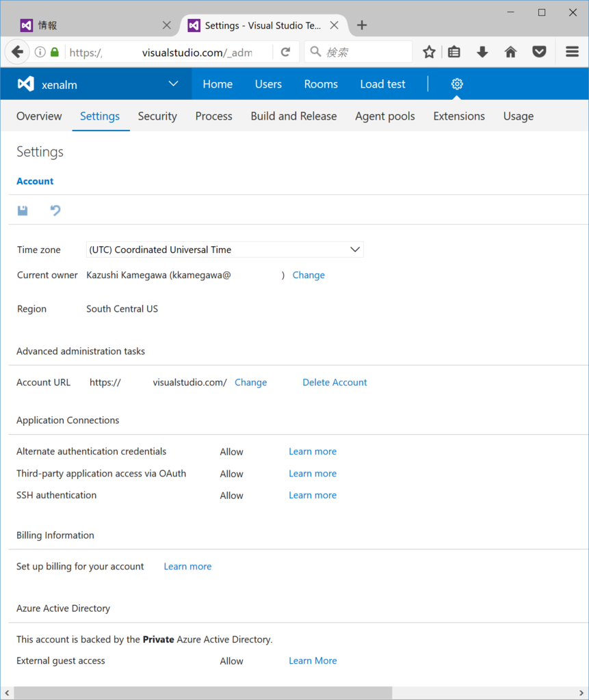Open the administration gear icon
The width and height of the screenshot is (589, 700).
457,84
